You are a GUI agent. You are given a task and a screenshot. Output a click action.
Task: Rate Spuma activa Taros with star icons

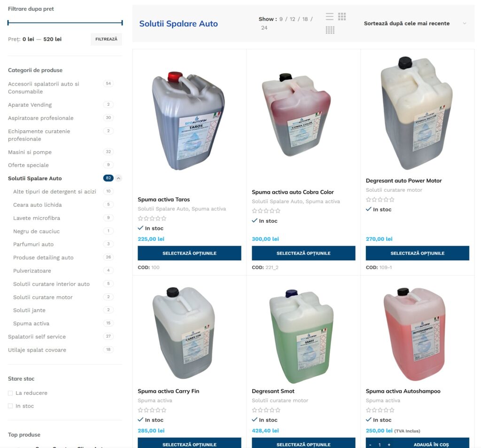(152, 218)
